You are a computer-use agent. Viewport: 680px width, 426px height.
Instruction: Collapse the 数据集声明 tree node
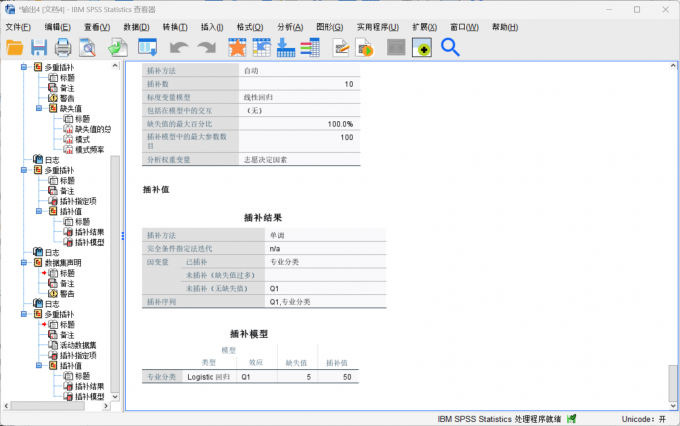tap(24, 262)
